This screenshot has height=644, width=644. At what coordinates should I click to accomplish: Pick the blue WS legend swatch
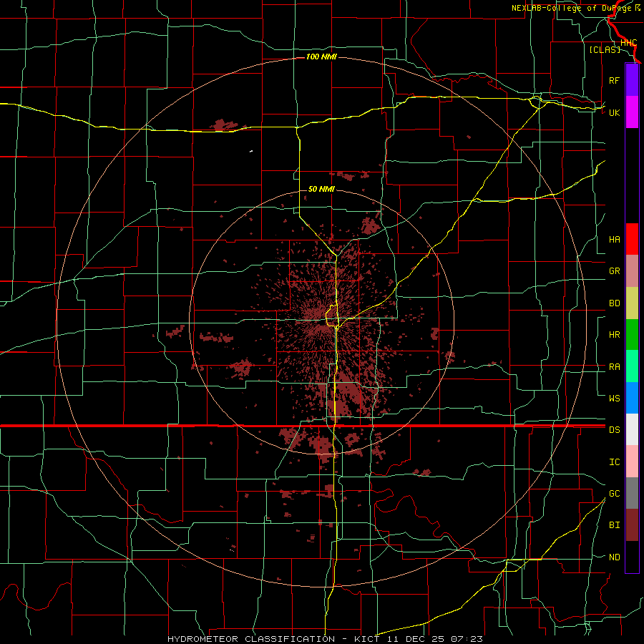632,398
